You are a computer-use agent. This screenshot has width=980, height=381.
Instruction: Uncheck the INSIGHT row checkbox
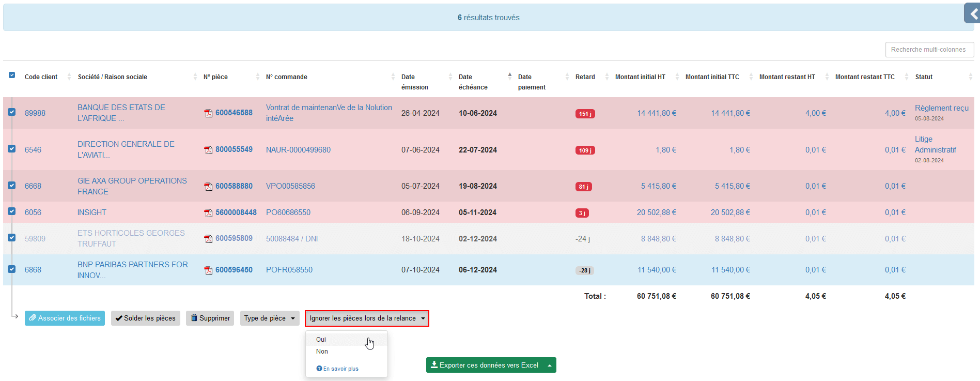[x=12, y=211]
